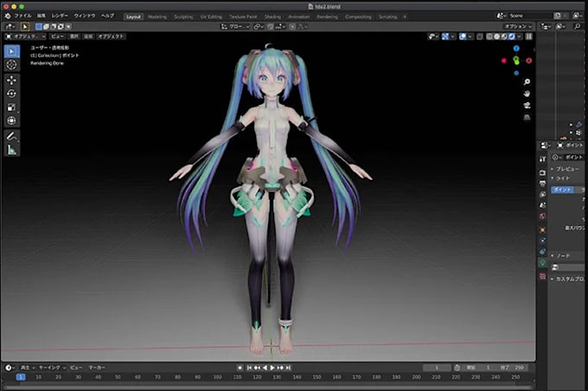Image resolution: width=588 pixels, height=391 pixels.
Task: Click the blue Z axis gizmo circle
Action: tap(516, 48)
